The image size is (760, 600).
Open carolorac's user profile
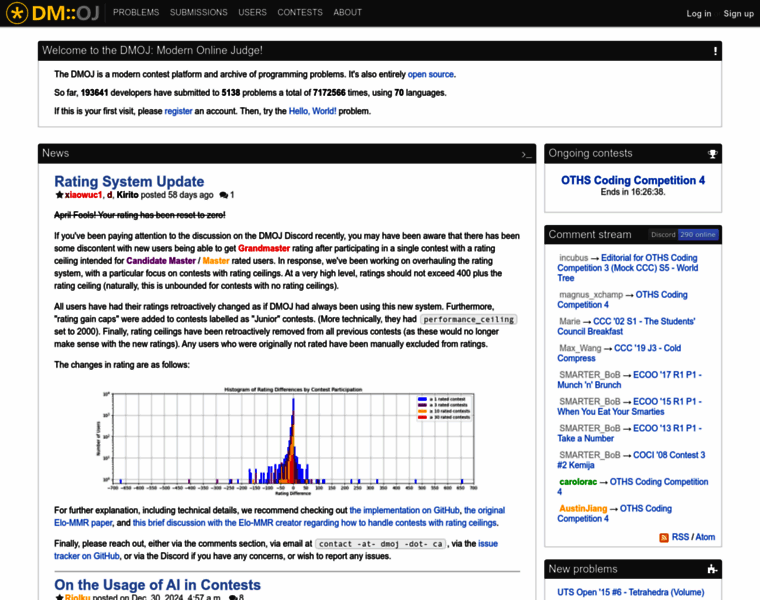tap(578, 482)
